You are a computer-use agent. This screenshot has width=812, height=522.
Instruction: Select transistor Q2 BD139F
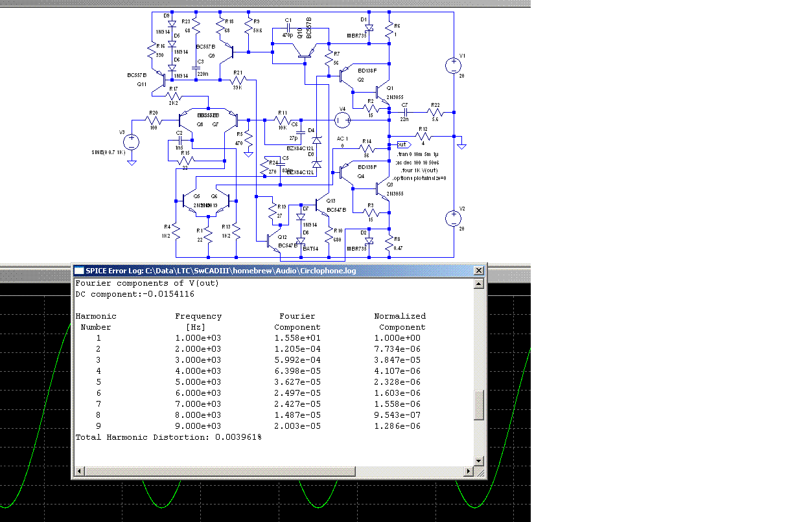coord(345,76)
